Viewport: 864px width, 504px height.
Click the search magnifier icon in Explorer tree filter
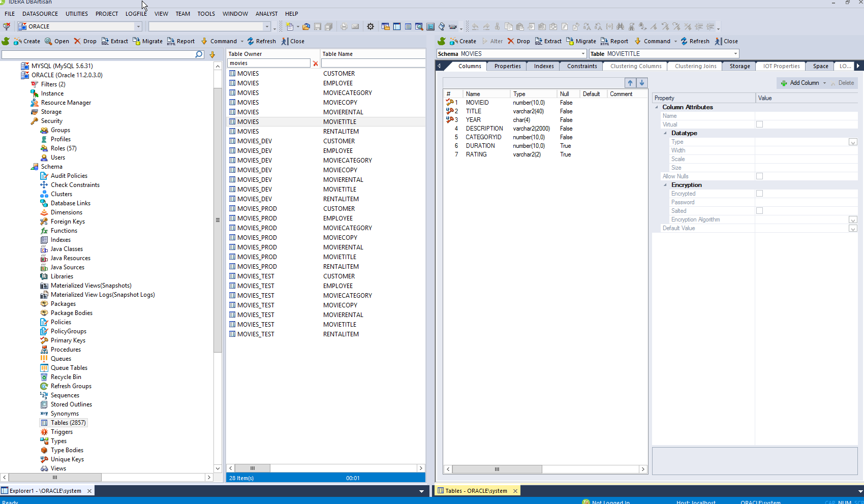coord(199,54)
